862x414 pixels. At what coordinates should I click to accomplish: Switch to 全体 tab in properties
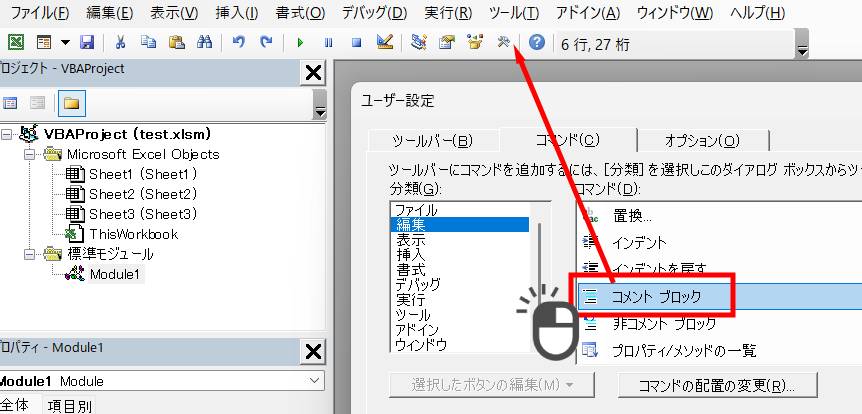16,405
